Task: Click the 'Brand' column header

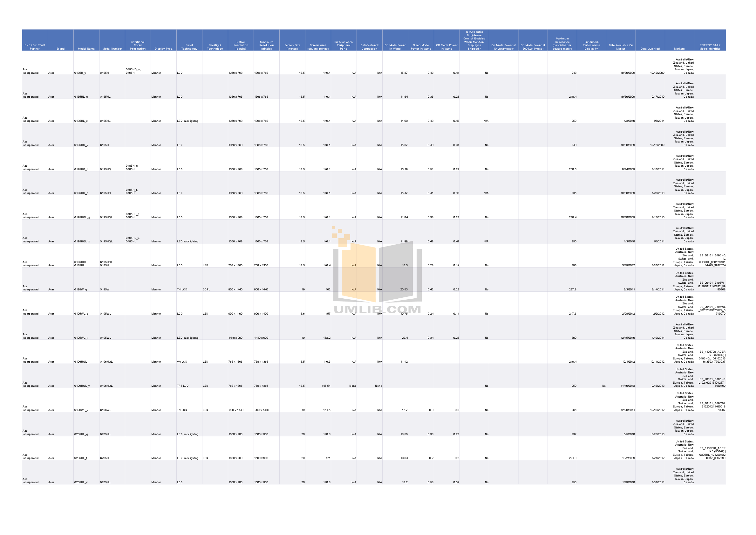Action: click(61, 48)
